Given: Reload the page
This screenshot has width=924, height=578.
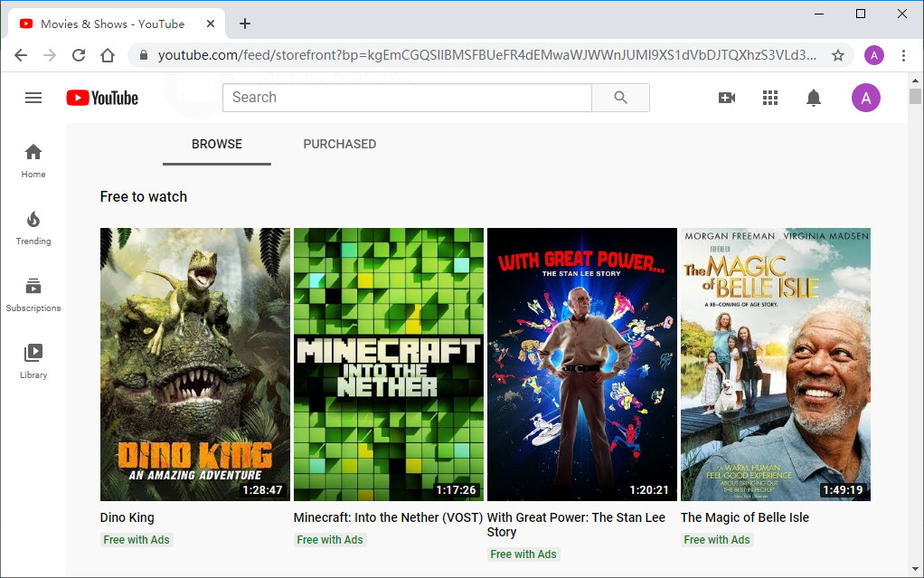Looking at the screenshot, I should click(x=79, y=55).
